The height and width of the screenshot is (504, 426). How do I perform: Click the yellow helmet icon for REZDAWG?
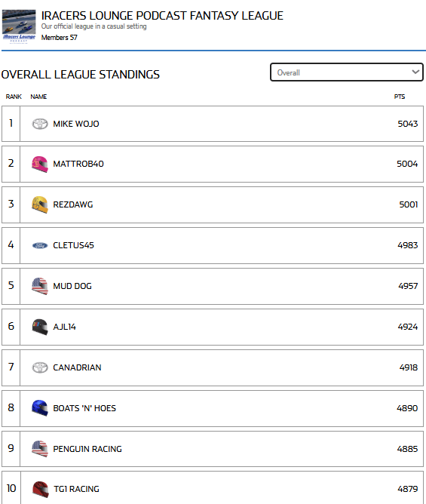pyautogui.click(x=40, y=204)
